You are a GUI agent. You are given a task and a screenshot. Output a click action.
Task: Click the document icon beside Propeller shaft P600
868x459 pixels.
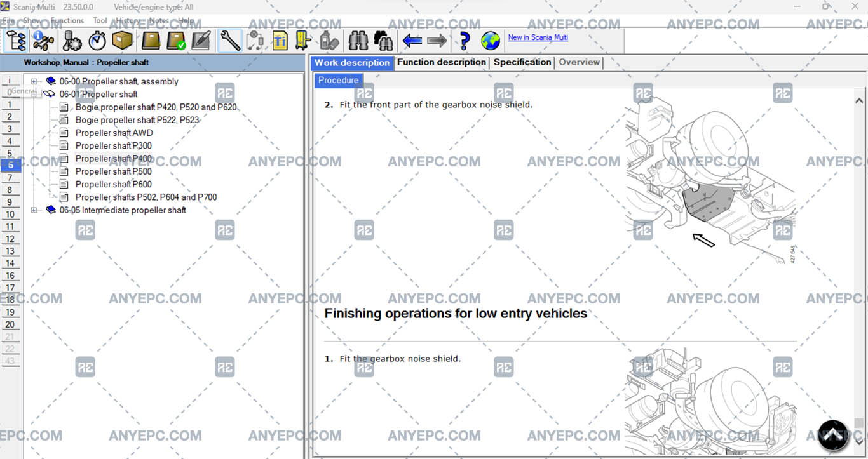pos(64,184)
